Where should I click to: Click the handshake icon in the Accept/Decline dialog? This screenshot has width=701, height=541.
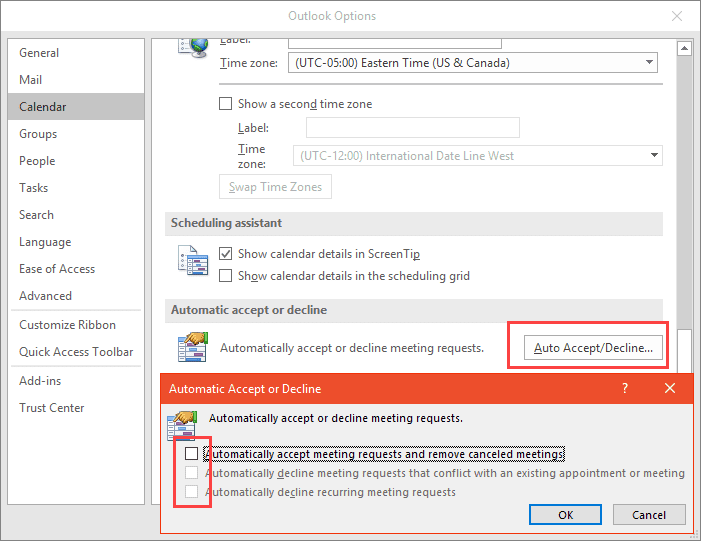[181, 424]
